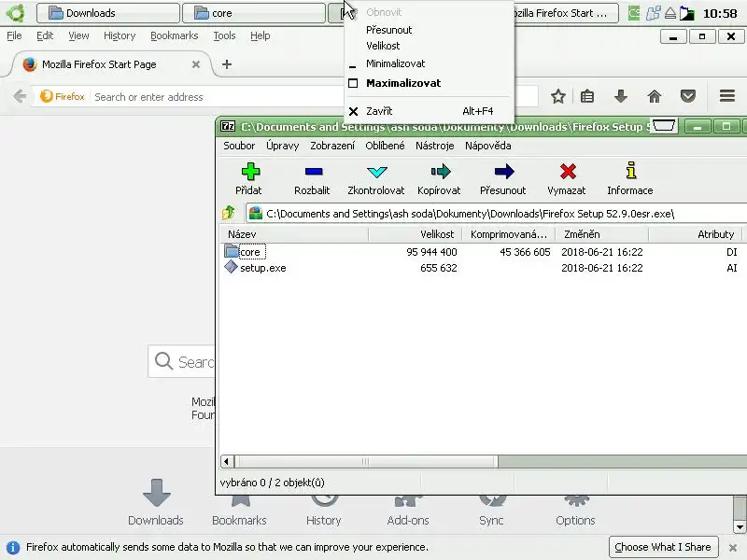Click the start page search magnifier icon
747x560 pixels.
click(163, 361)
